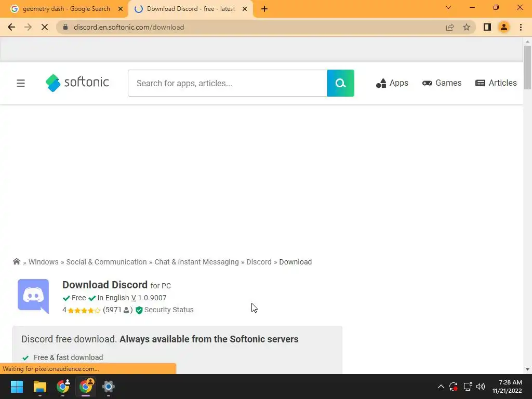
Task: Share this page icon
Action: pos(450,27)
